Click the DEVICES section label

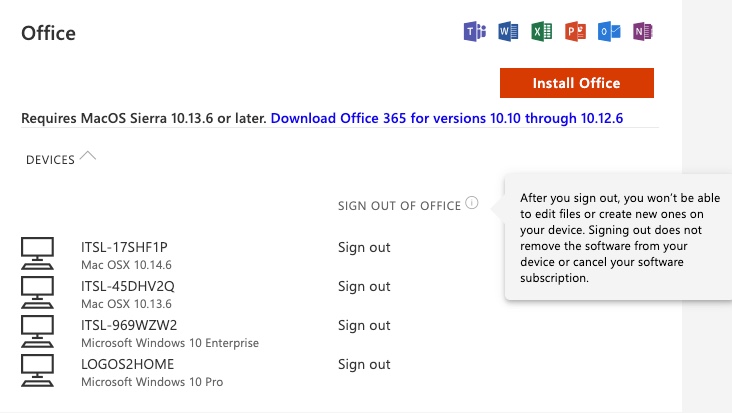50,160
